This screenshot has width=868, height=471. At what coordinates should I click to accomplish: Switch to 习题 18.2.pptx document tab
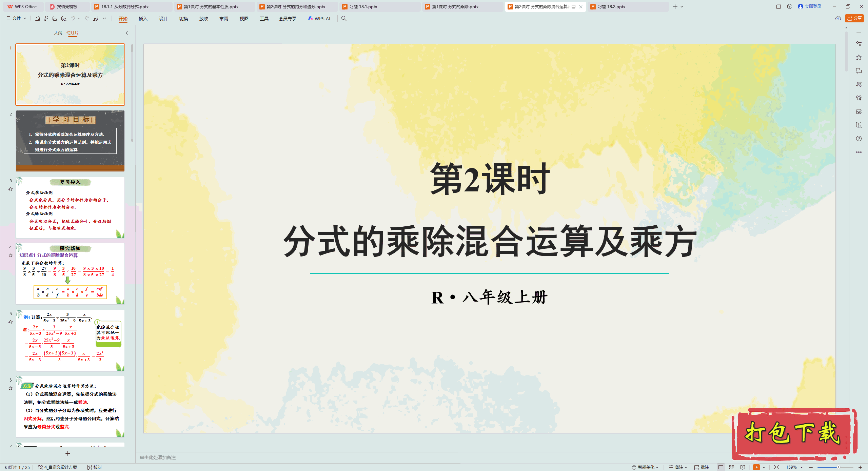point(628,6)
